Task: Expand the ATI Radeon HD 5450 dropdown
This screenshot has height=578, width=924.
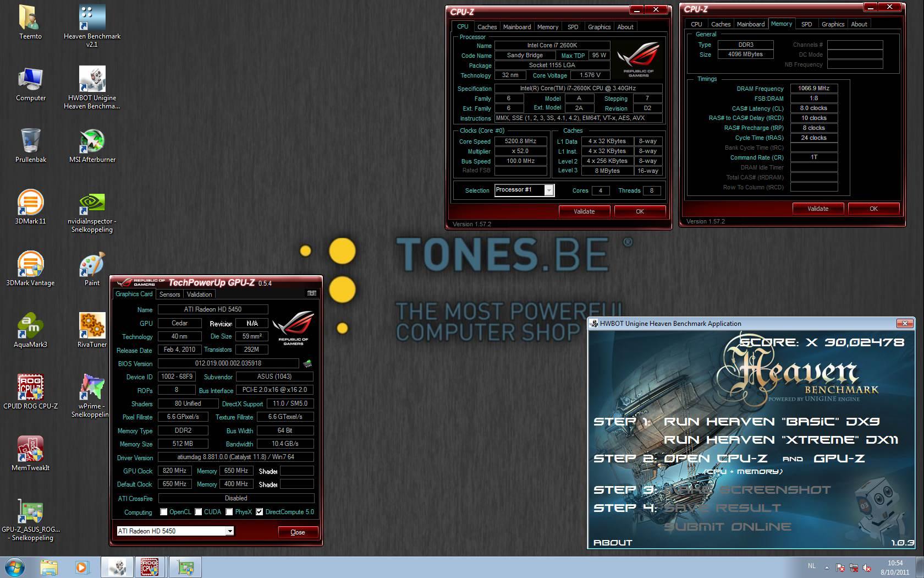Action: pyautogui.click(x=230, y=531)
